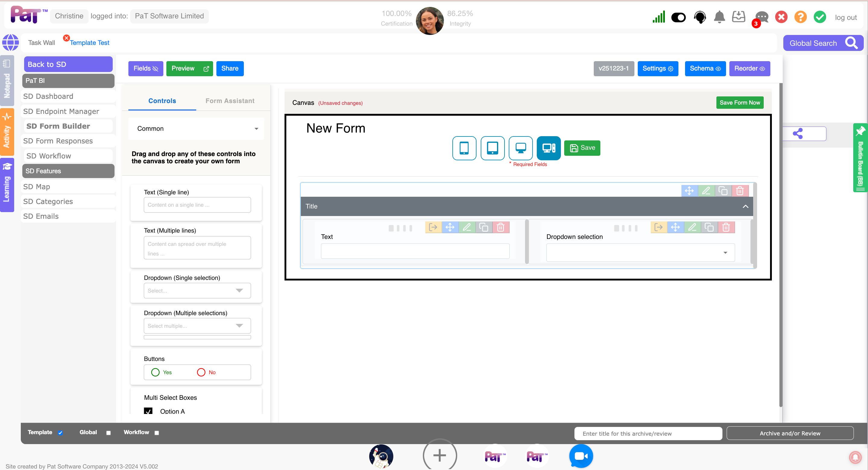Click the Save Form Now button
The image size is (868, 470).
pos(740,103)
